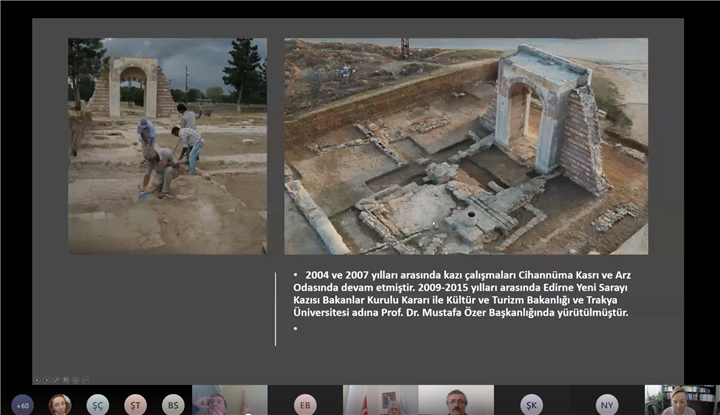Select the ŞÇ participant avatar
720x415 pixels.
[98, 405]
